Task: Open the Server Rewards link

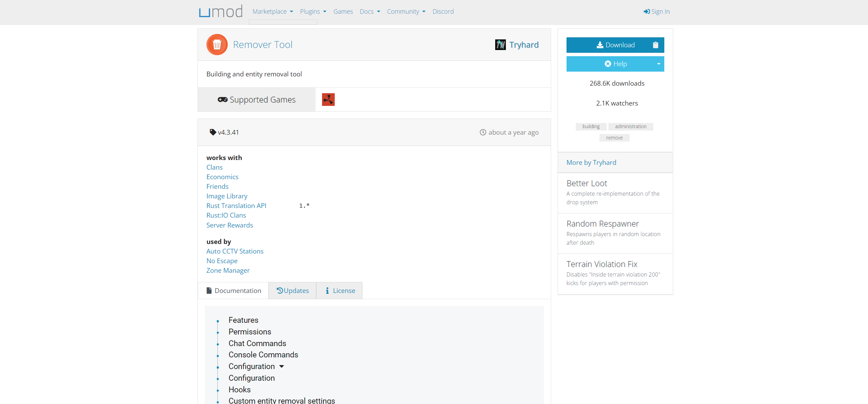Action: (229, 225)
